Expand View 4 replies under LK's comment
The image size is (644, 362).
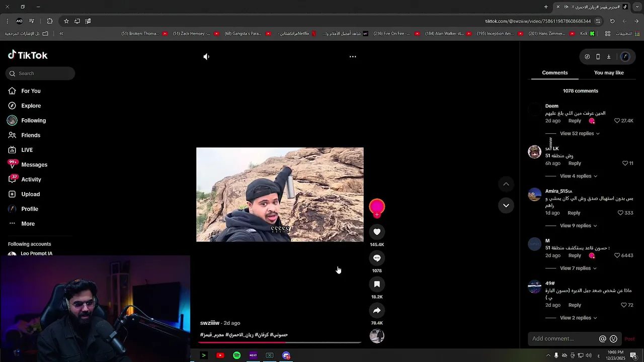coord(579,176)
